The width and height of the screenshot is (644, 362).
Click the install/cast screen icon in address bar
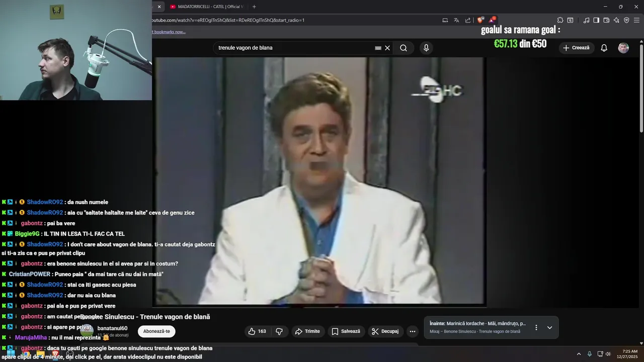(x=445, y=20)
